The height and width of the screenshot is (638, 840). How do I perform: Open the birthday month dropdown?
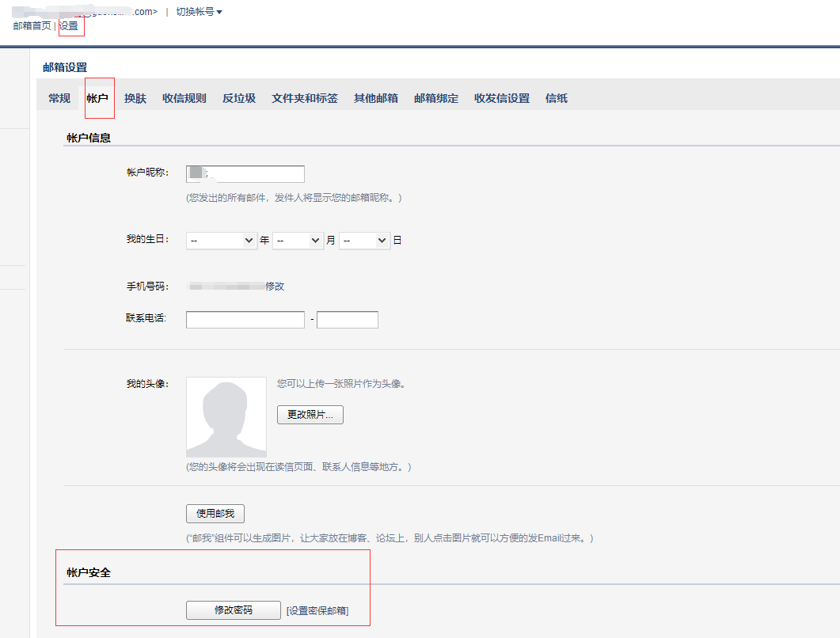tap(298, 241)
